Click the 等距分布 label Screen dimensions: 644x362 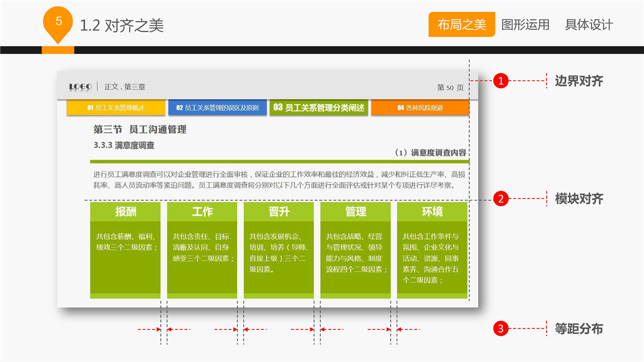coord(579,329)
